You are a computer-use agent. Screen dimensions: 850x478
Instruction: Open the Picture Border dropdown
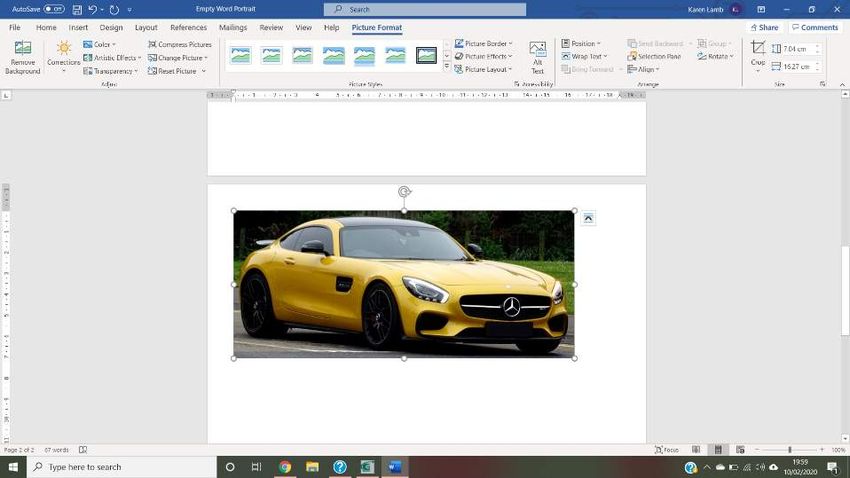(x=483, y=43)
